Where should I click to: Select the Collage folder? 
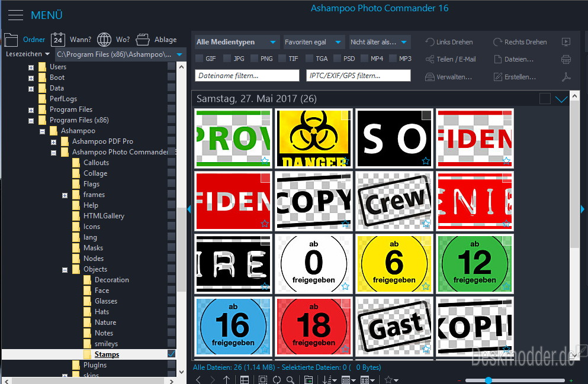(95, 173)
